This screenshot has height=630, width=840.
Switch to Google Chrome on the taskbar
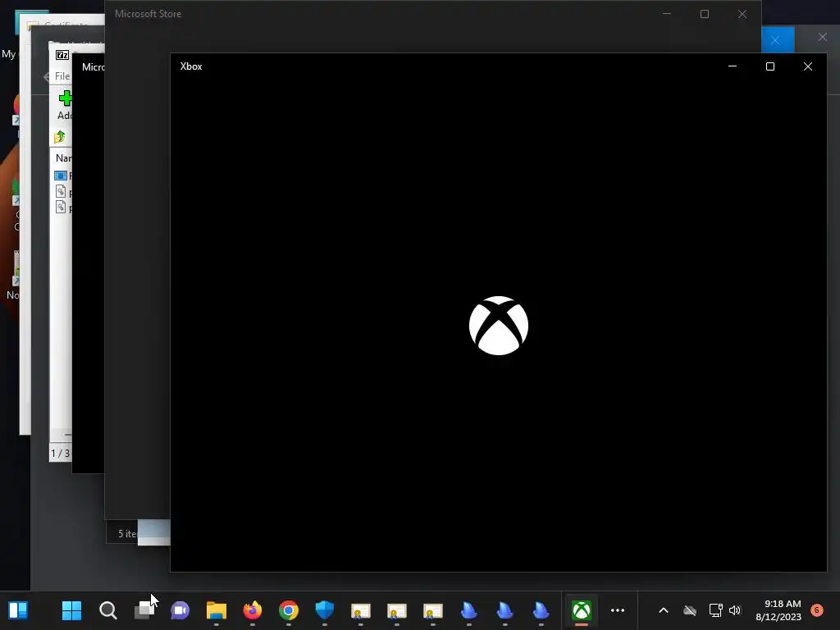pos(289,610)
